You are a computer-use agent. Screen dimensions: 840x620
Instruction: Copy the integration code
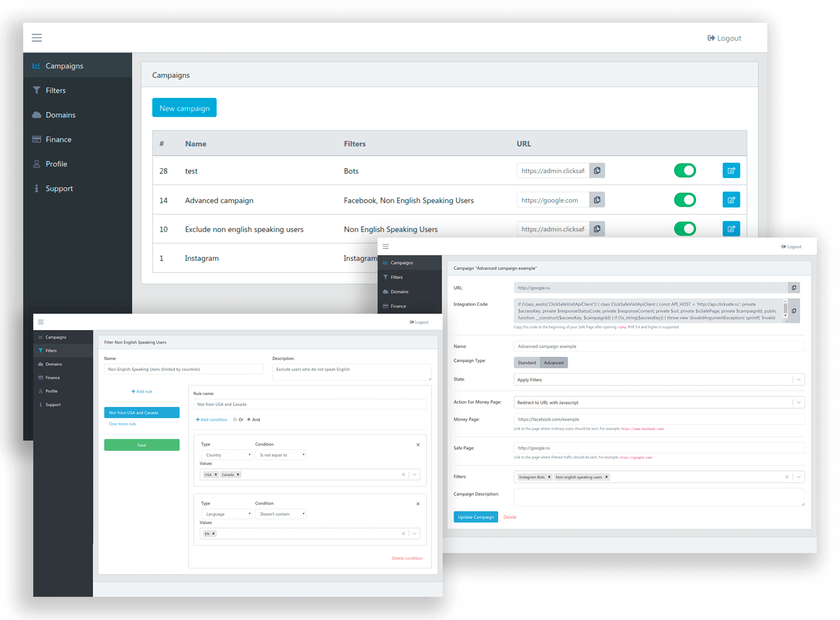[794, 311]
